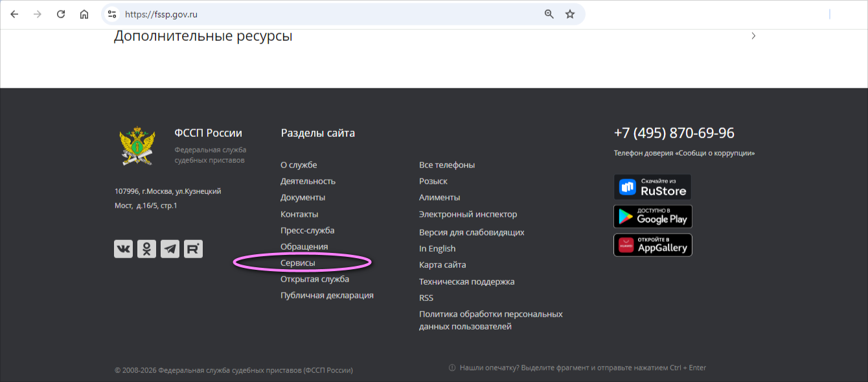Screen dimensions: 868x382
Task: Click the RuStore download badge
Action: pos(652,187)
